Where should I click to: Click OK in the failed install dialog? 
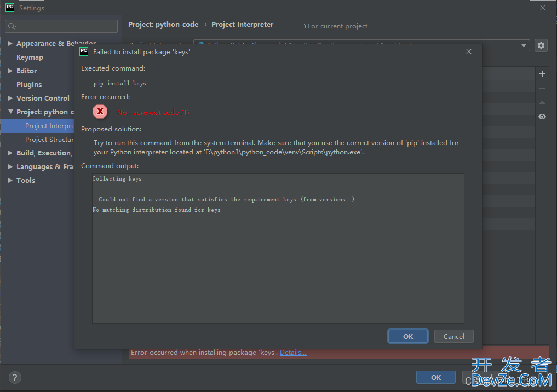pyautogui.click(x=408, y=336)
